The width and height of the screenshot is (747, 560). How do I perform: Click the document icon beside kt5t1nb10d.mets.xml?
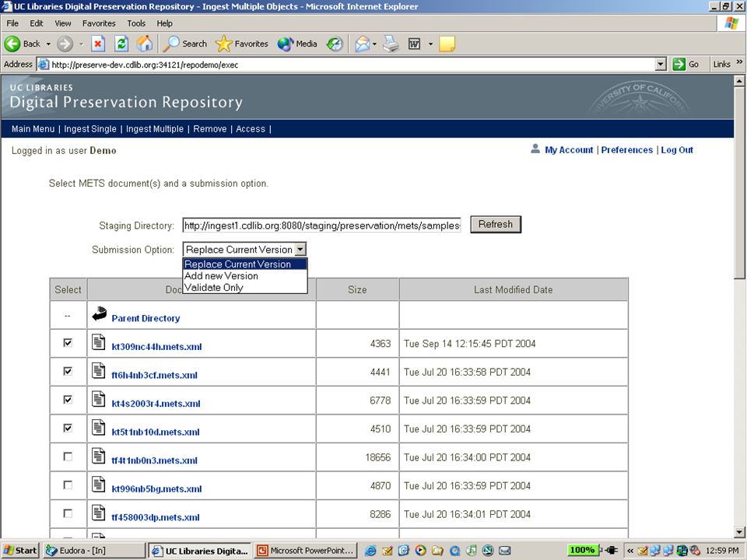(x=98, y=428)
